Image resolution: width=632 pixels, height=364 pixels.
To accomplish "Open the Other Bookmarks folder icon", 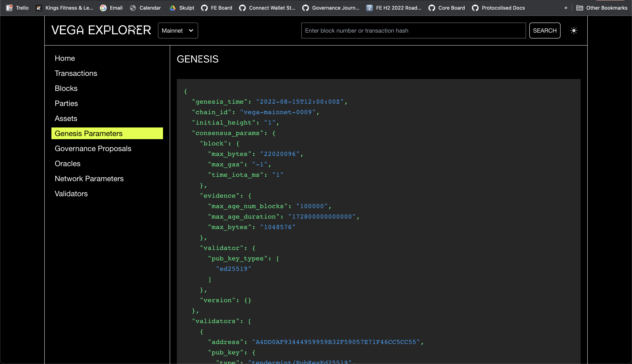I will click(x=580, y=8).
